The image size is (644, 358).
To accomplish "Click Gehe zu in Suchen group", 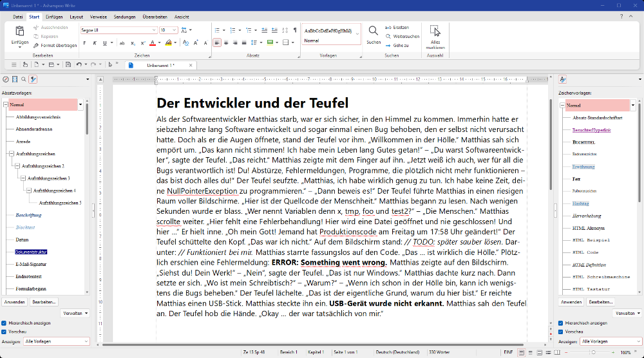I will (397, 46).
